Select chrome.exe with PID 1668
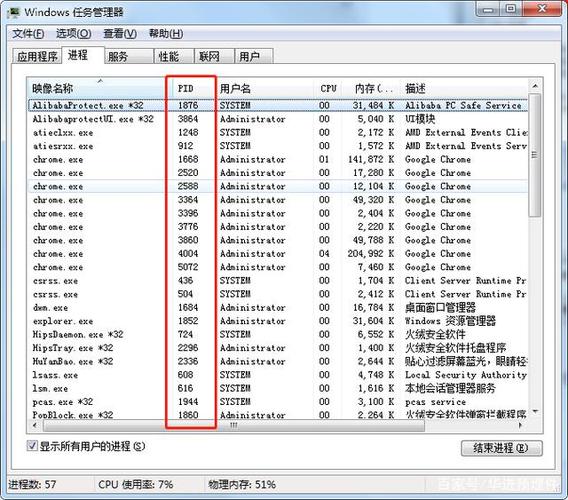 click(x=278, y=159)
